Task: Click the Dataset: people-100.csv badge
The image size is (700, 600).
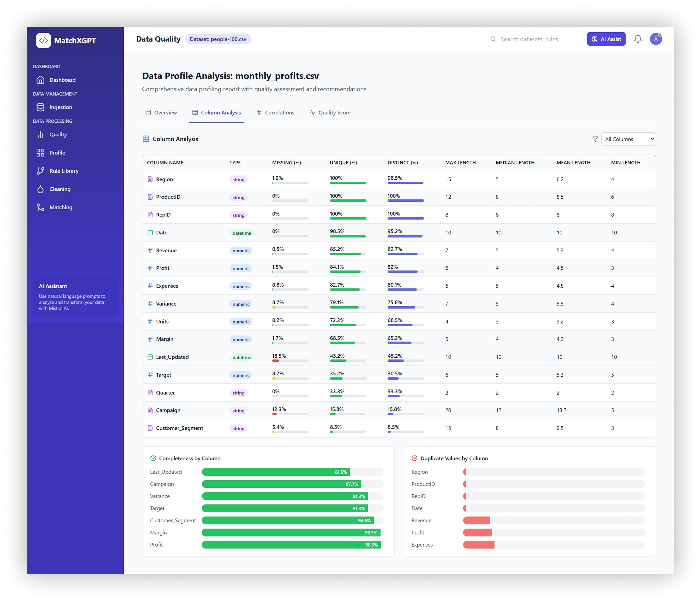Action: [218, 39]
